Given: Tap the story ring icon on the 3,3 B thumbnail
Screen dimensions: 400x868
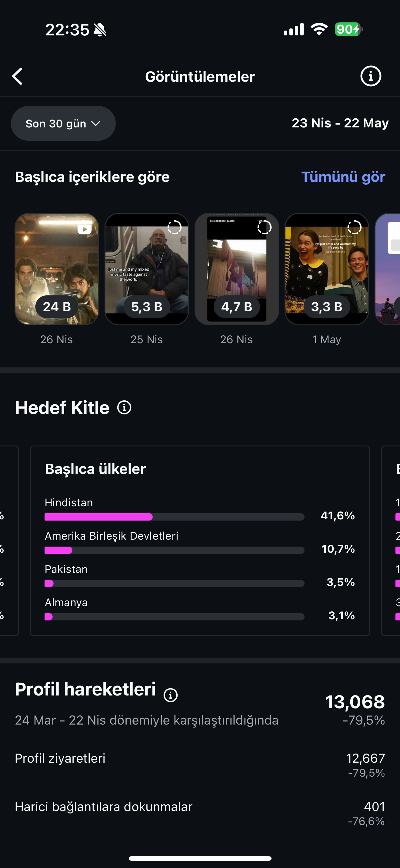Looking at the screenshot, I should [355, 228].
